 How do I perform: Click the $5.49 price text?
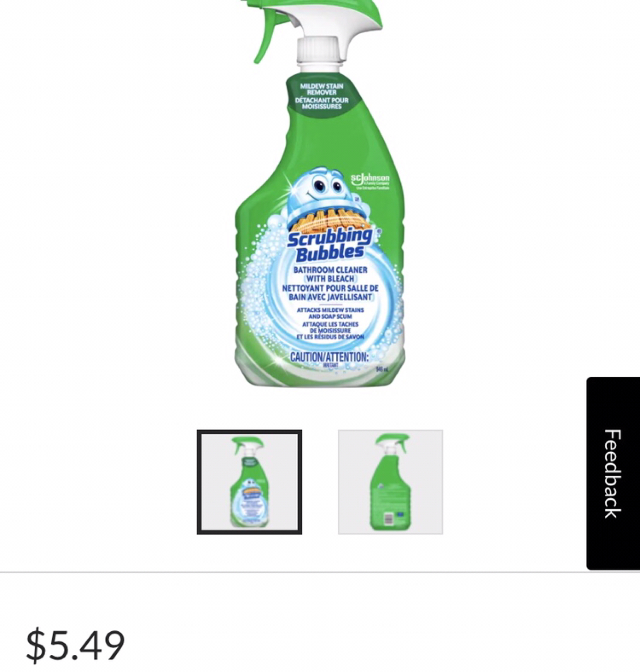[75, 645]
